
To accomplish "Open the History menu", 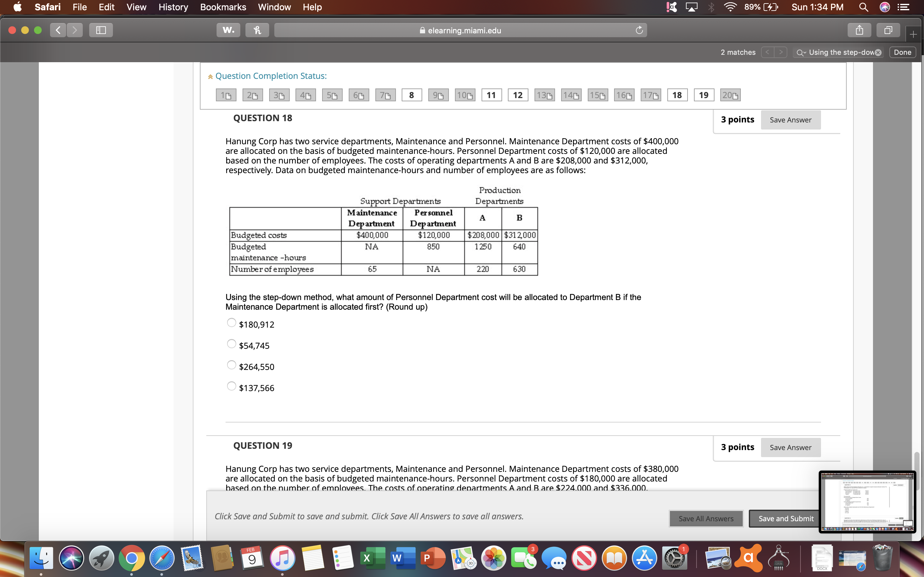I will click(x=173, y=7).
